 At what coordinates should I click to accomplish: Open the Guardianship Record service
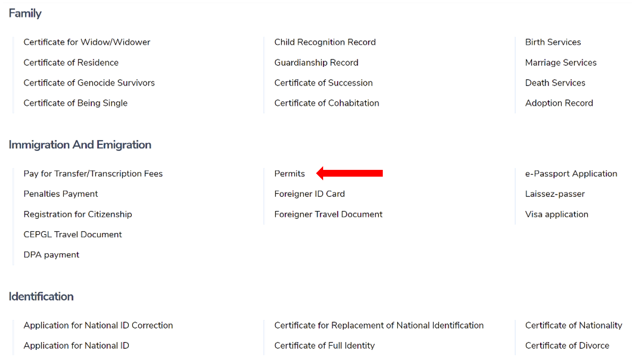[x=316, y=62]
